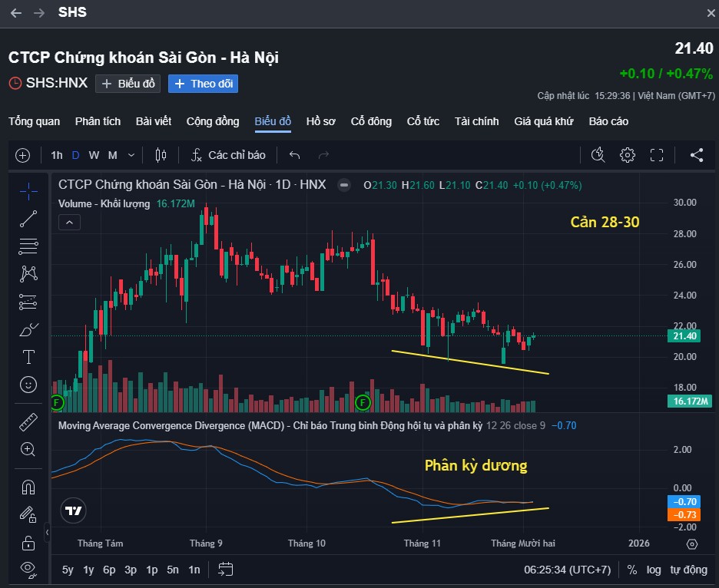The width and height of the screenshot is (719, 588).
Task: Toggle stay in drawing mode
Action: tap(28, 514)
